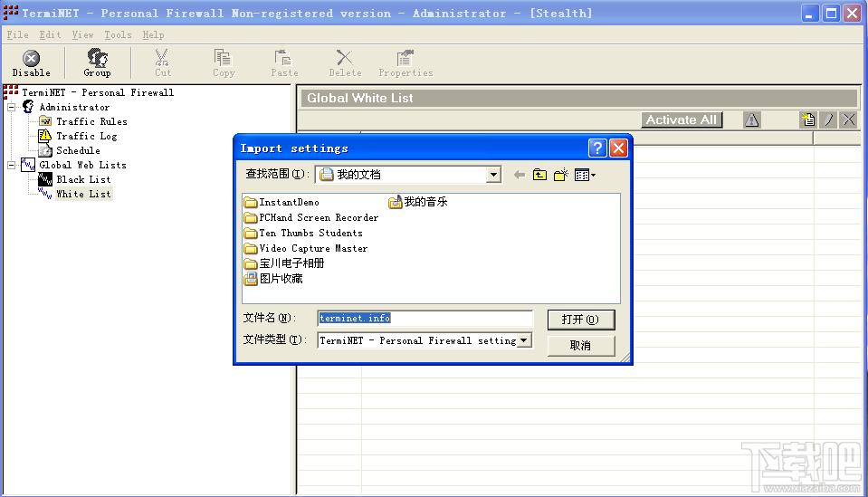Open the 文件类型 file type dropdown
Image resolution: width=868 pixels, height=497 pixels.
(524, 339)
